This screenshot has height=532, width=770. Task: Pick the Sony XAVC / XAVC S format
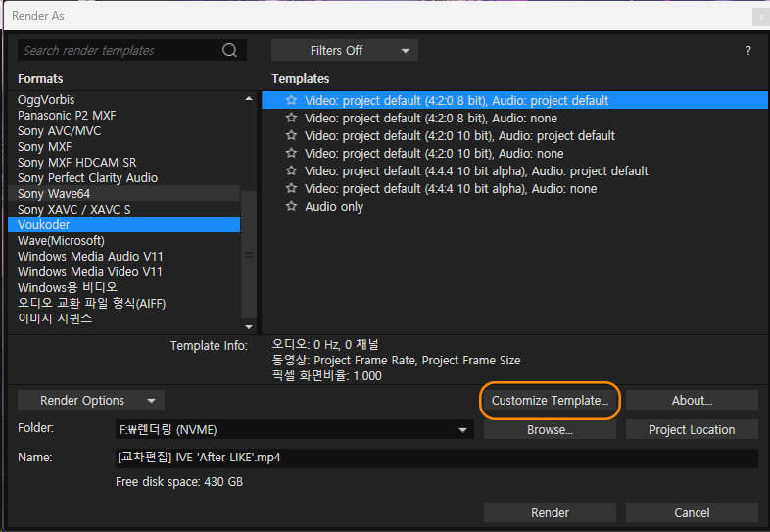[123, 210]
